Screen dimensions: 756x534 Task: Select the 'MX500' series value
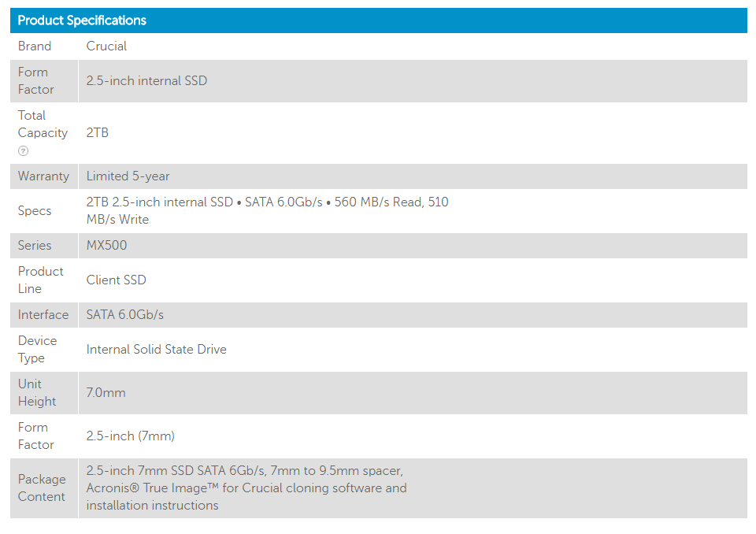point(106,246)
